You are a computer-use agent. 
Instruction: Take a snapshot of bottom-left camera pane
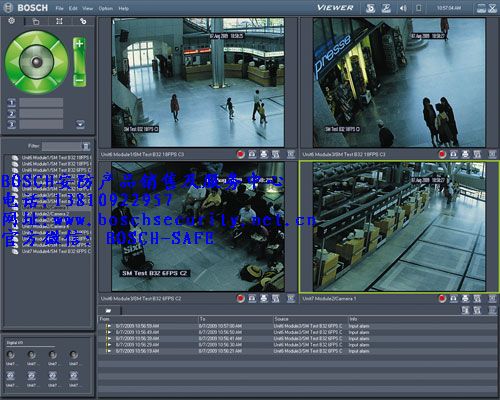252,298
